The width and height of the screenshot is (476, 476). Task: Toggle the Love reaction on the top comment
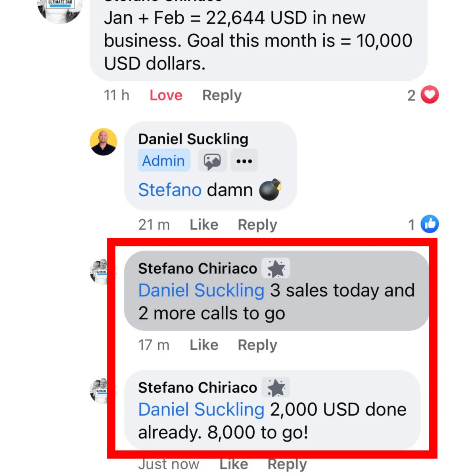click(x=166, y=95)
